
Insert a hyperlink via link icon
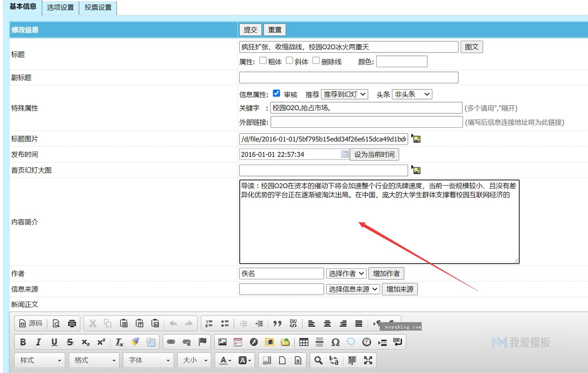pyautogui.click(x=171, y=342)
